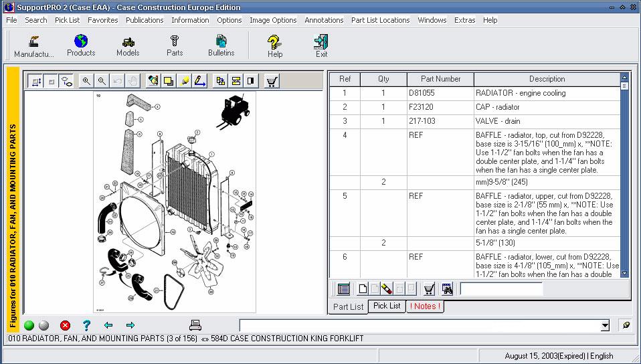The height and width of the screenshot is (364, 641).
Task: Open the Models forklift icon
Action: coord(128,45)
